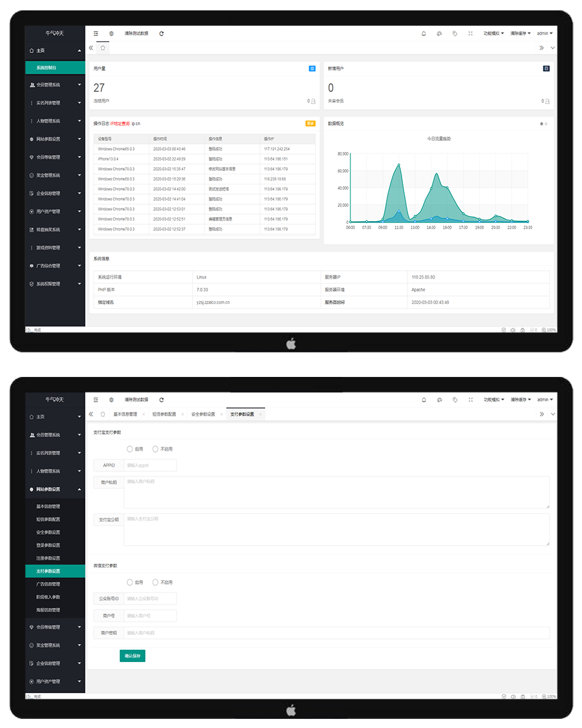The width and height of the screenshot is (582, 728).
Task: Click the refresh icon on dashboard screen toolbar
Action: tap(161, 34)
